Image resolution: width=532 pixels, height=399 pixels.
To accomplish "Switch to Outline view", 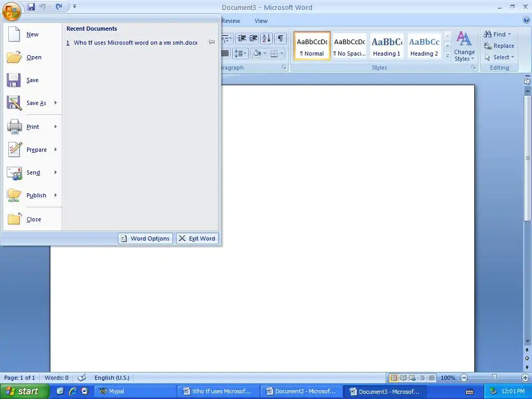I will pos(422,378).
